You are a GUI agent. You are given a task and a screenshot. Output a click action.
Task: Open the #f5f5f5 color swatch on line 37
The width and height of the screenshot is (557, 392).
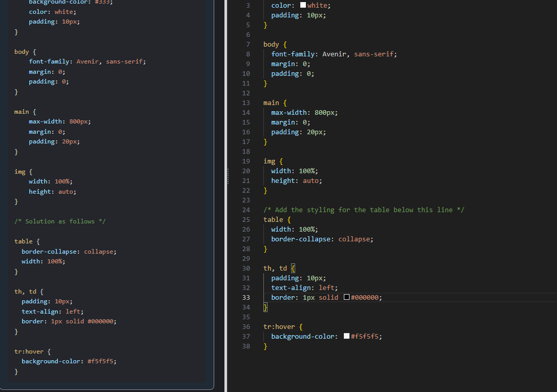pyautogui.click(x=347, y=336)
